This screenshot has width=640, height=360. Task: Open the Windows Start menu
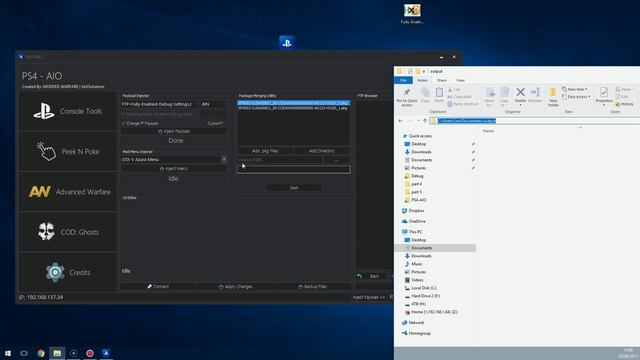click(8, 353)
